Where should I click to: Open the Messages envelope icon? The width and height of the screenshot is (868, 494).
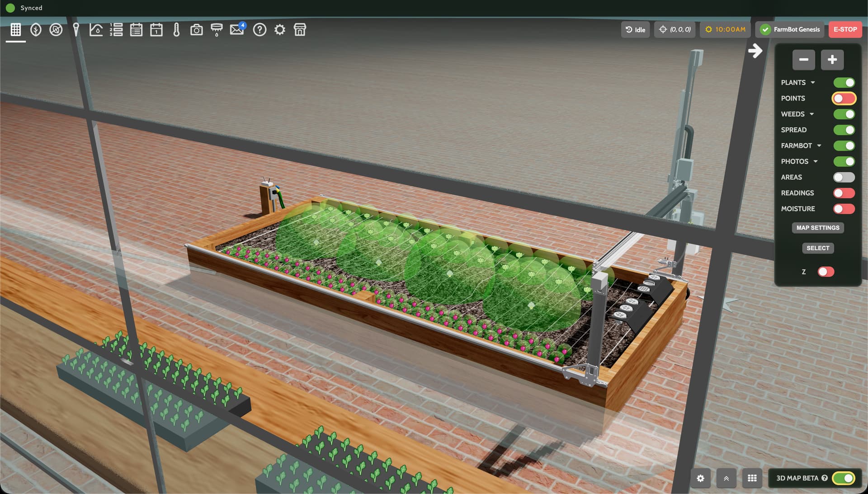[x=236, y=30]
